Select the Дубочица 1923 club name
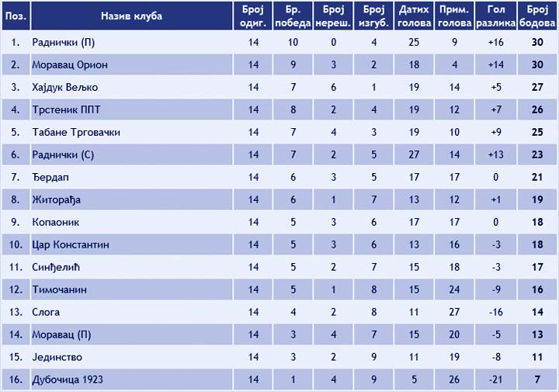 (68, 380)
